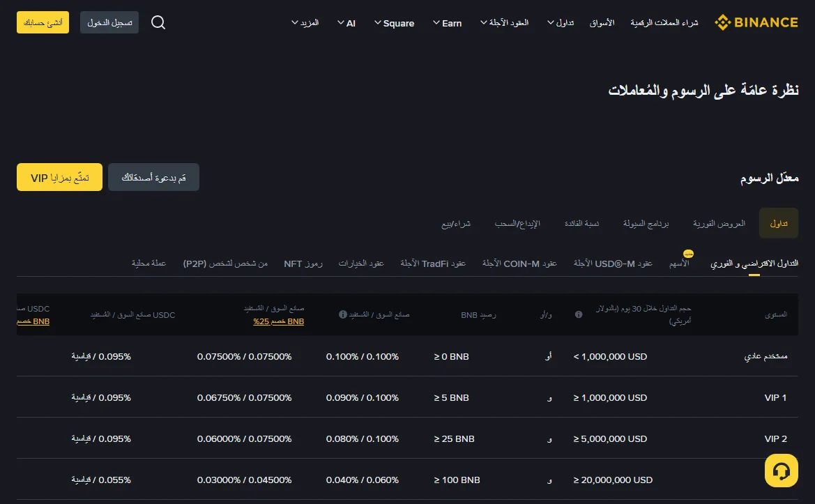Click the VIP 1 level cell

coord(775,397)
